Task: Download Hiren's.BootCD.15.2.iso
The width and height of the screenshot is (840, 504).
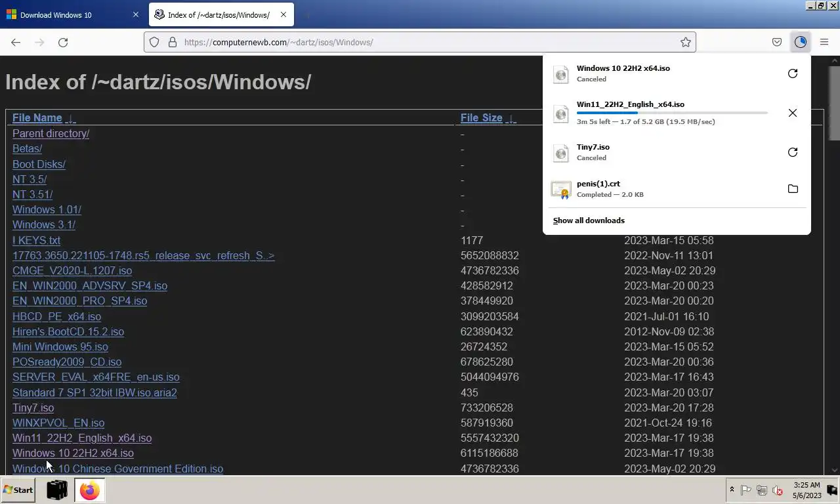Action: [68, 331]
